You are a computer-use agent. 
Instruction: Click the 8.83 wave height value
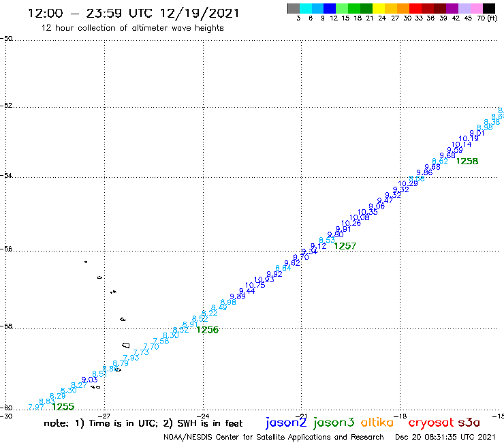point(47,401)
